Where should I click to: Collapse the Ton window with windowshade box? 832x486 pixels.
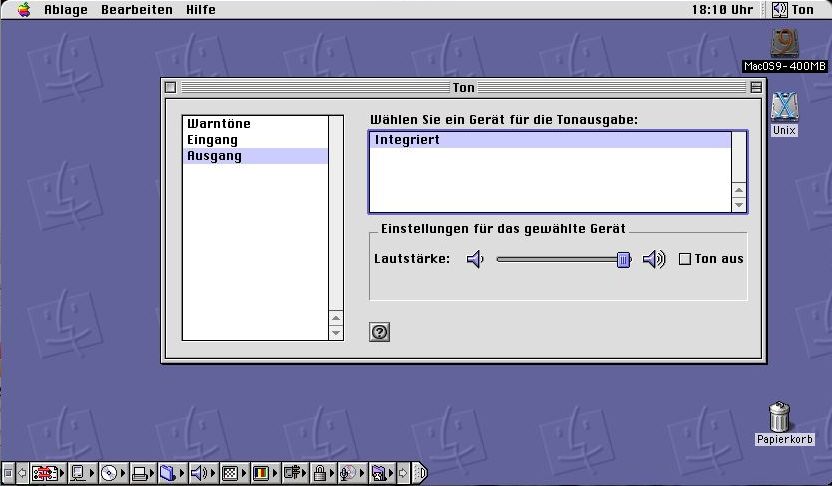(x=756, y=87)
